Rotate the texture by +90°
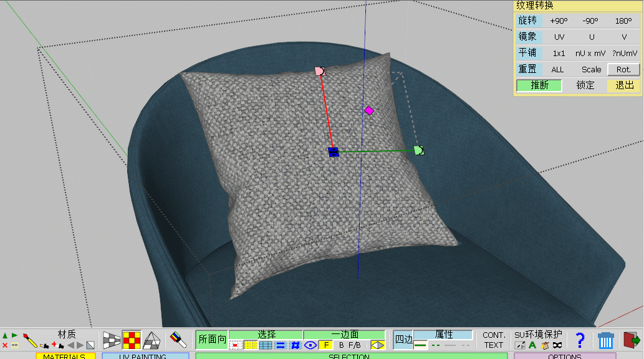The height and width of the screenshot is (359, 644). 559,21
